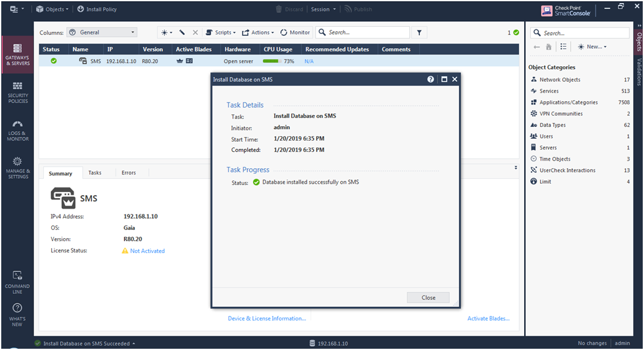
Task: Click the gateways Search field
Action: pos(363,32)
